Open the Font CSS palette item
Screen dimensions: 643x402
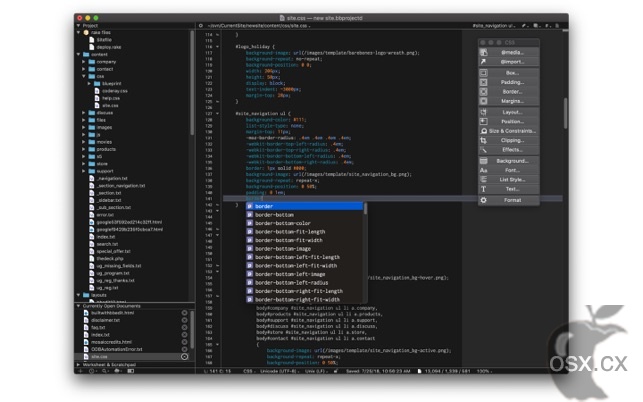508,171
